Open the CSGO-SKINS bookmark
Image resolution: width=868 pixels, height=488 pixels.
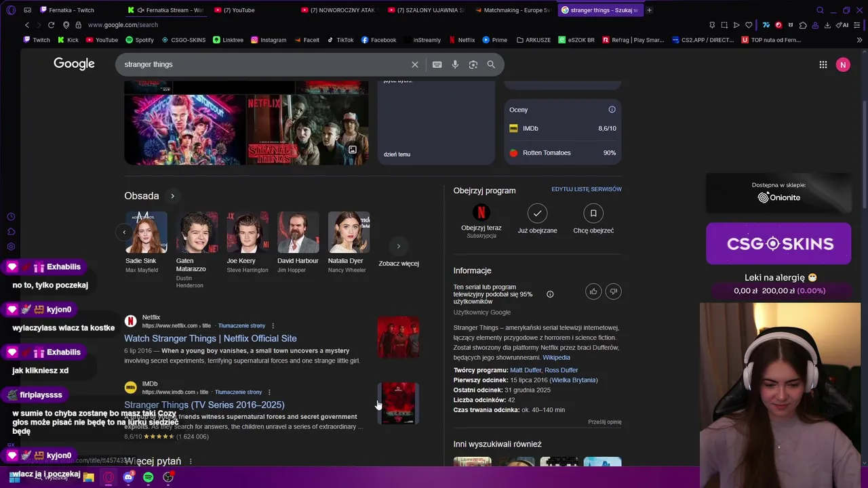tap(183, 40)
